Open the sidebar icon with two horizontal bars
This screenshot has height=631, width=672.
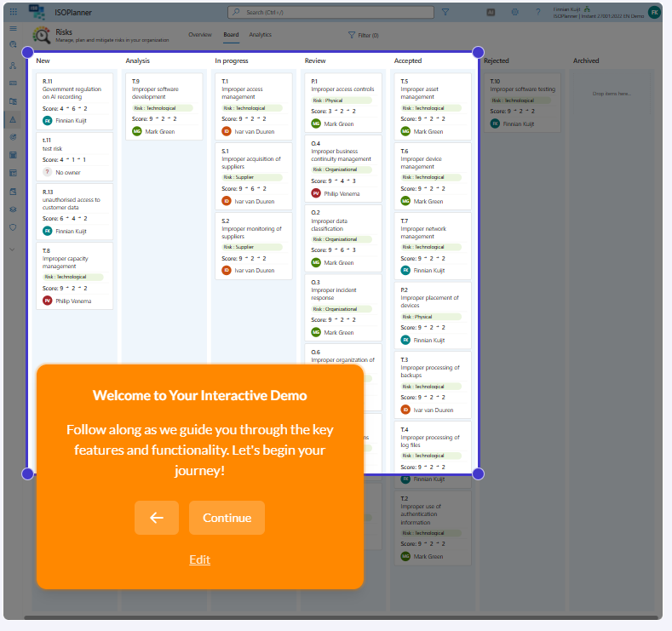click(14, 83)
